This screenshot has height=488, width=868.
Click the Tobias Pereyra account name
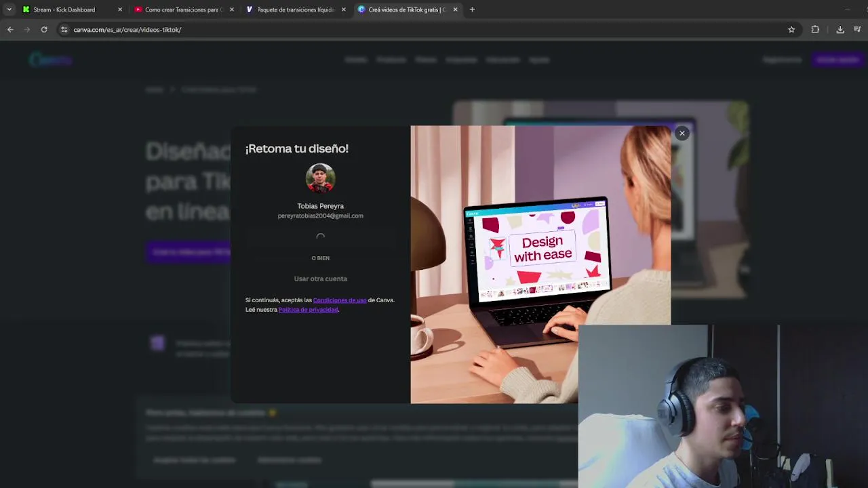[x=320, y=206]
